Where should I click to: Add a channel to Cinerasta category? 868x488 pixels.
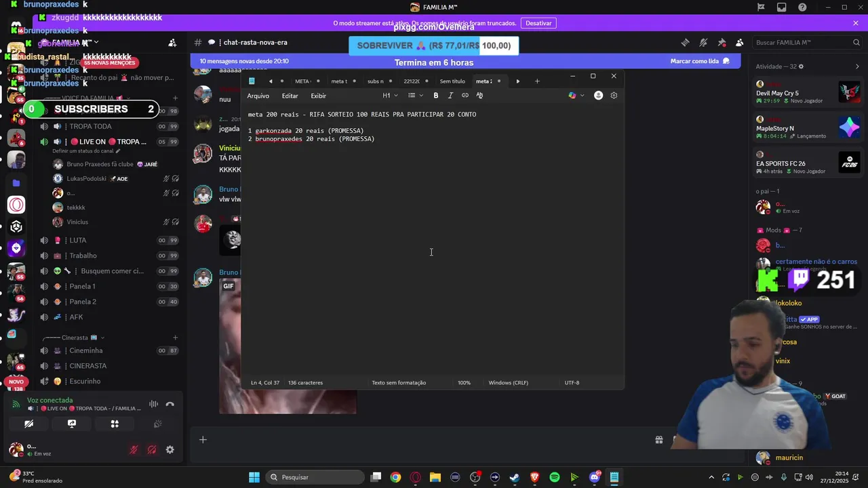(x=175, y=338)
